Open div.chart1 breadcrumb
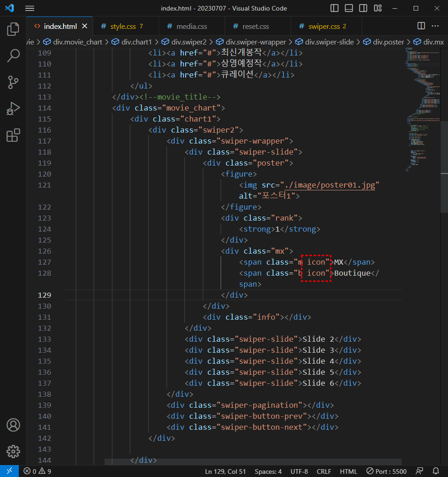 [132, 42]
